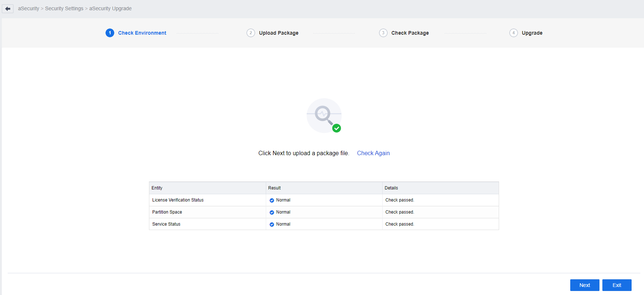Click the Entity column header
Viewport: 644px width, 295px height.
(157, 188)
